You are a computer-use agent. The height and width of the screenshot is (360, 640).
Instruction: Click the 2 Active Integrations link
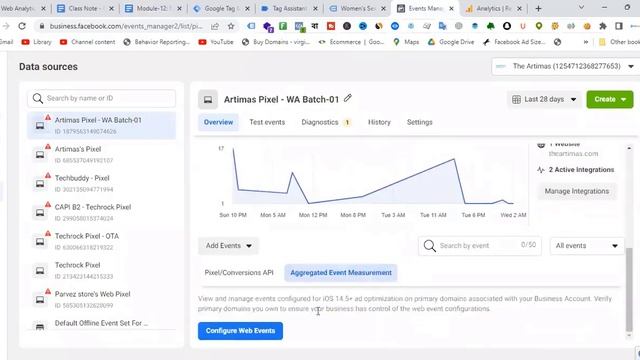581,170
